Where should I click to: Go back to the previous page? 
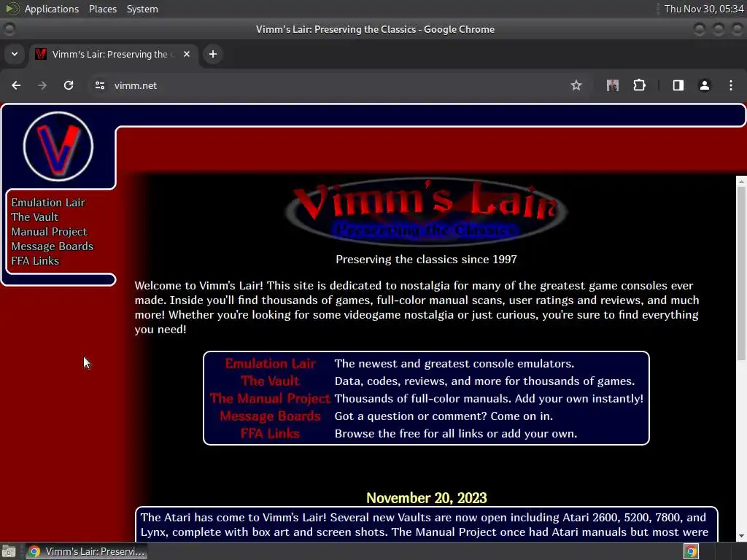(x=16, y=85)
